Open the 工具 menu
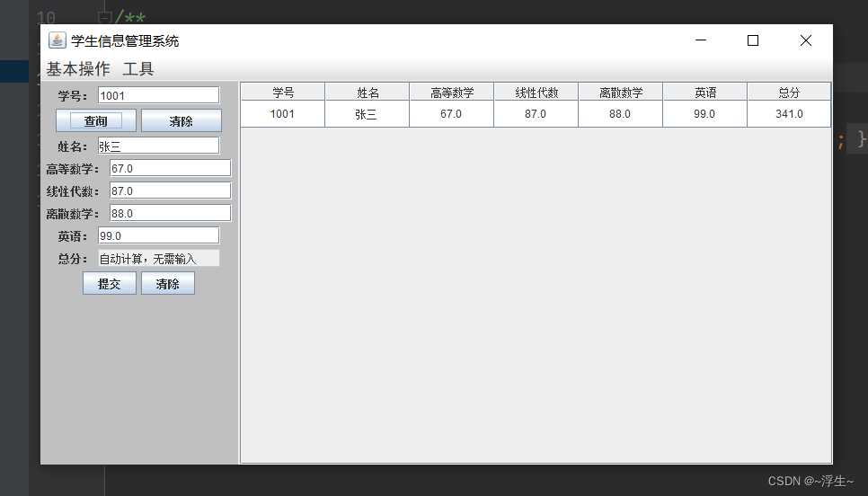868x496 pixels. (x=137, y=69)
